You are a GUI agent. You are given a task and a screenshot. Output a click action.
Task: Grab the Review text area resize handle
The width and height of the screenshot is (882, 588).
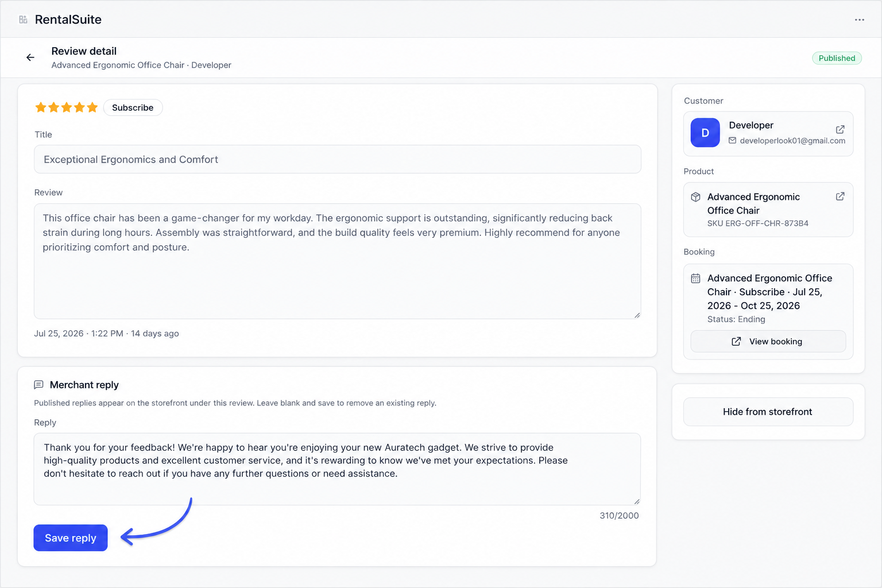pos(637,315)
